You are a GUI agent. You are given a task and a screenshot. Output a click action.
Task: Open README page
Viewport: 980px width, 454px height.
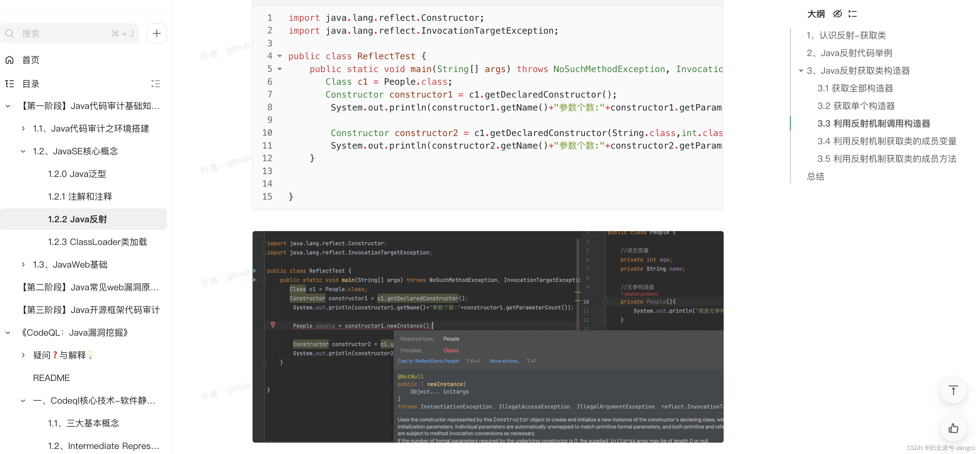tap(51, 378)
